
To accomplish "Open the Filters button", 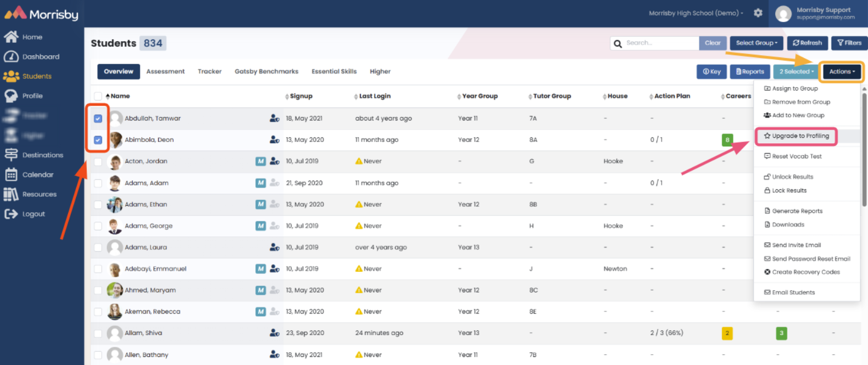I will coord(849,43).
